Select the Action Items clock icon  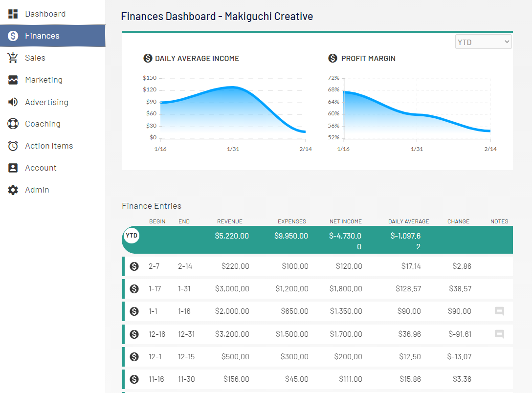pyautogui.click(x=12, y=145)
